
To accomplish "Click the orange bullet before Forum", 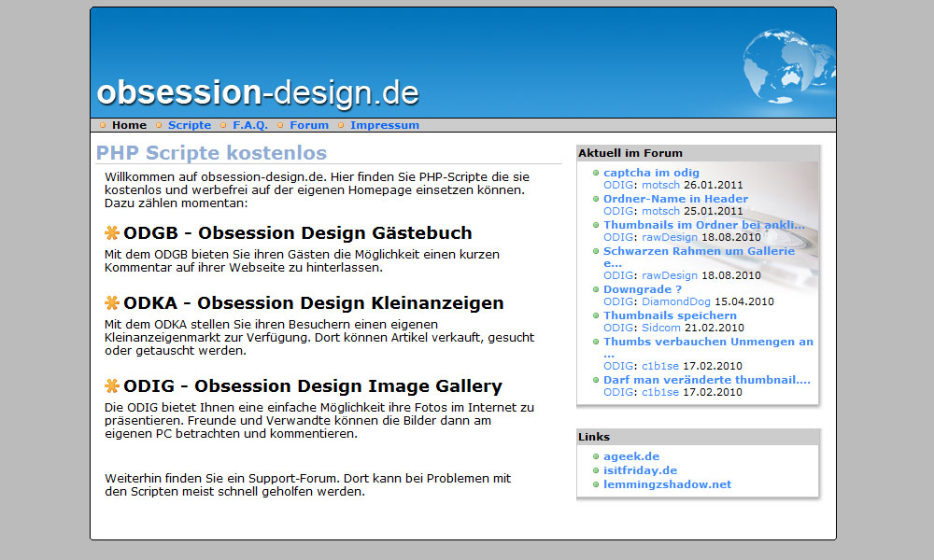I will pyautogui.click(x=280, y=125).
